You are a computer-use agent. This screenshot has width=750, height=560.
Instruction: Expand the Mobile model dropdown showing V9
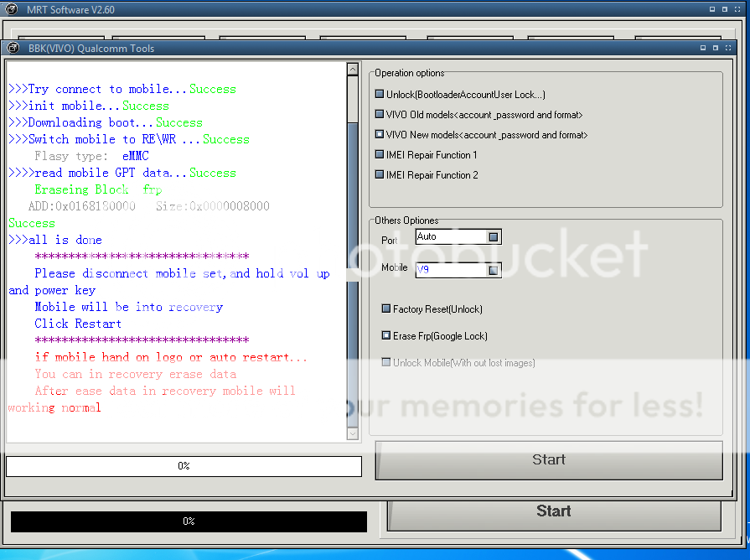(x=494, y=270)
